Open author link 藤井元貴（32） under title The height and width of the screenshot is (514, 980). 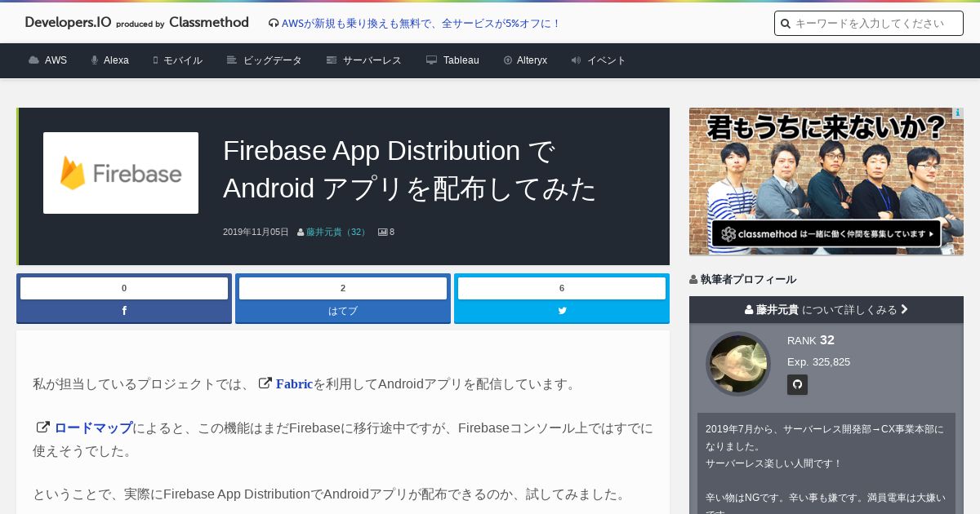[337, 232]
